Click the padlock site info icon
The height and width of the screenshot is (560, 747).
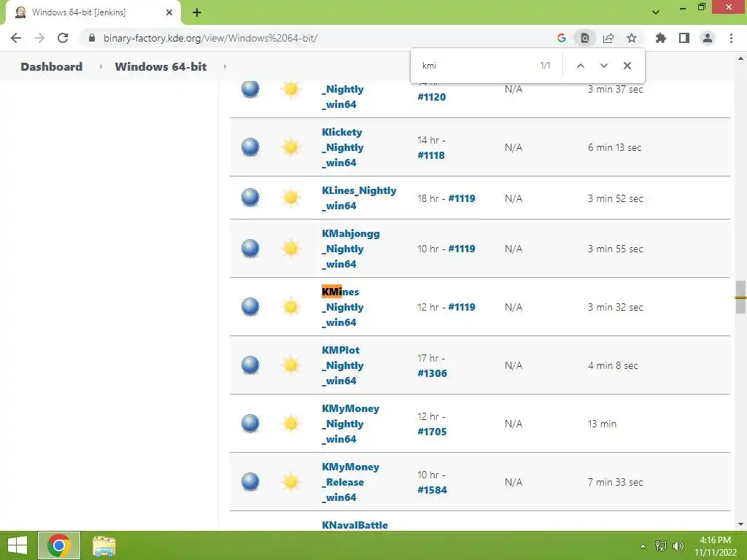[x=92, y=38]
